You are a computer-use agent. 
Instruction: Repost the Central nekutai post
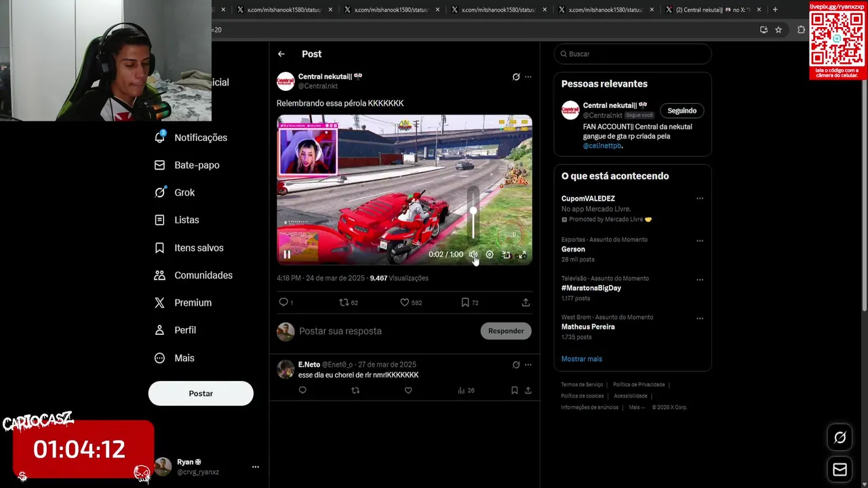click(x=344, y=302)
